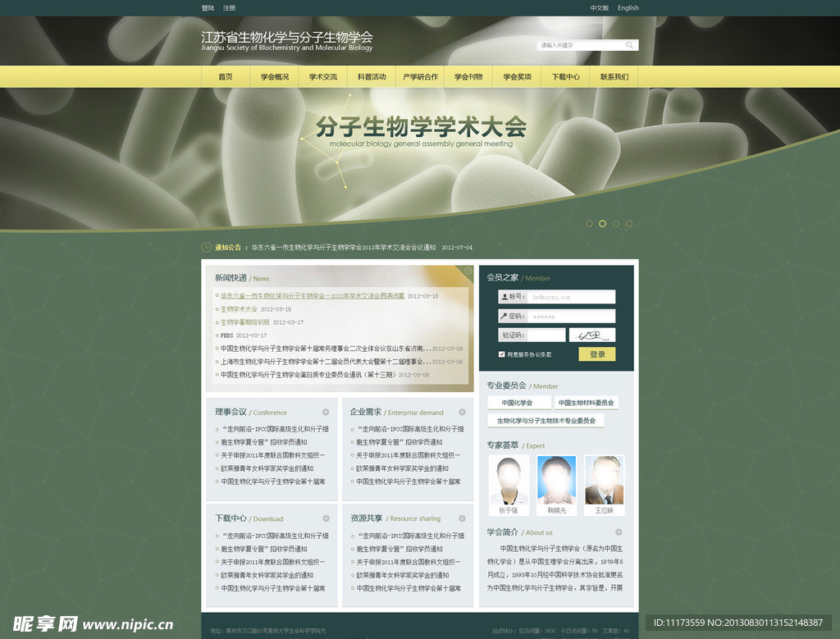Select the second carousel indicator dot

pyautogui.click(x=602, y=223)
